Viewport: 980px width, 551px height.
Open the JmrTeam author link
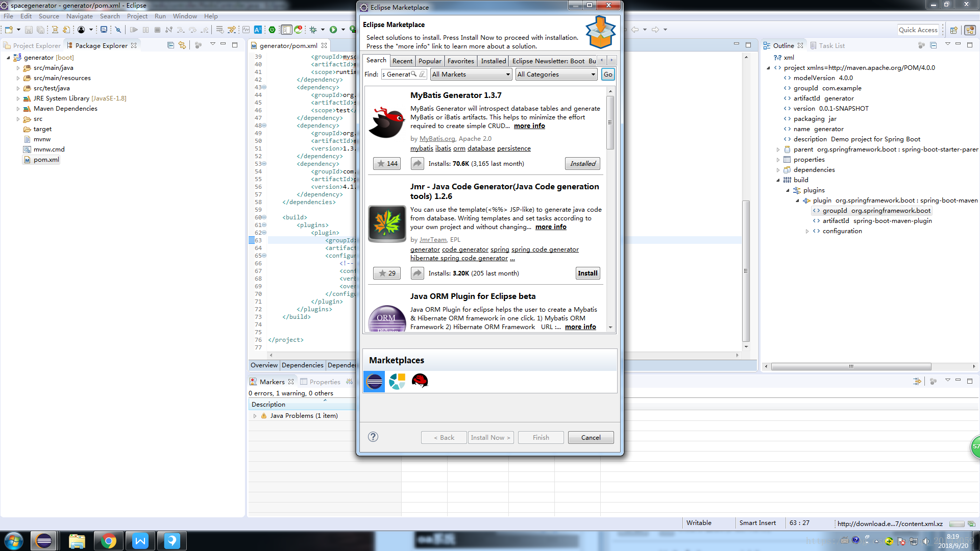[x=433, y=239]
